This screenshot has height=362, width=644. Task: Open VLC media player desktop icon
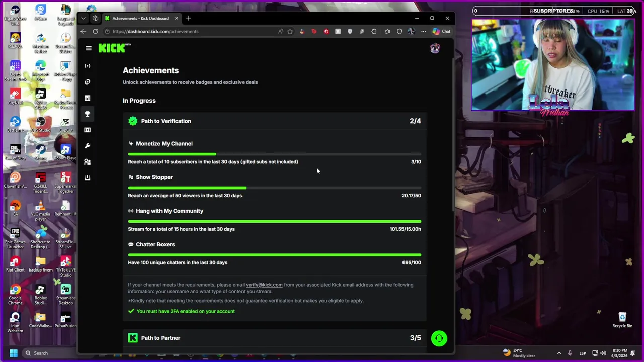[41, 209]
